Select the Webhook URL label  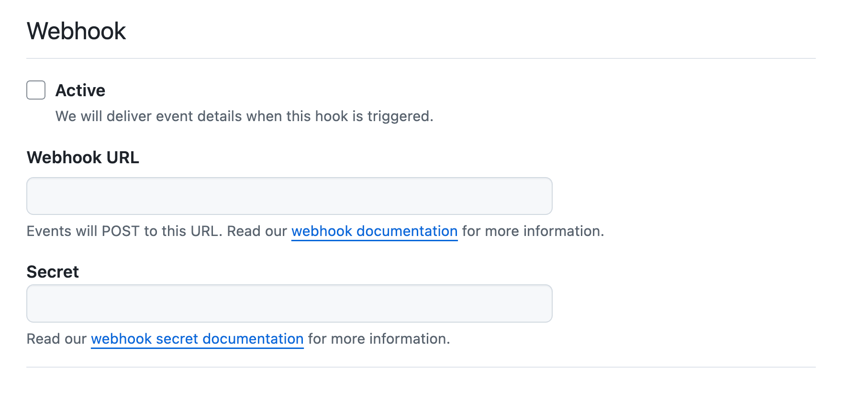(x=83, y=157)
